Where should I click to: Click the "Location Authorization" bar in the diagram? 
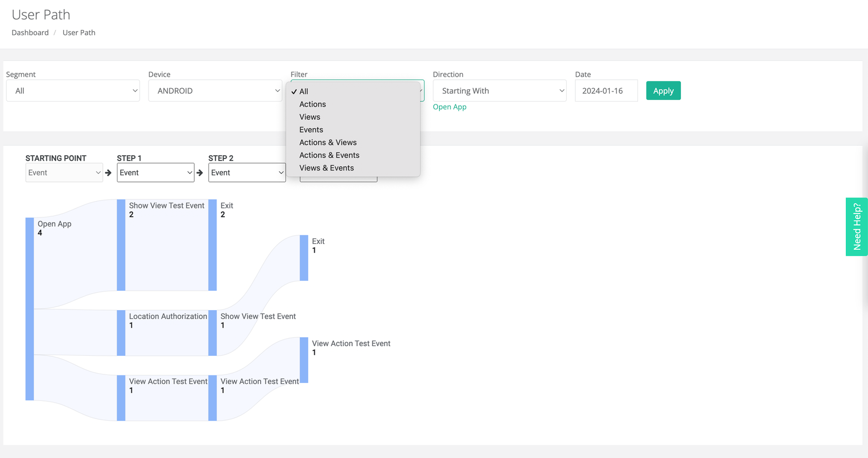click(x=121, y=332)
